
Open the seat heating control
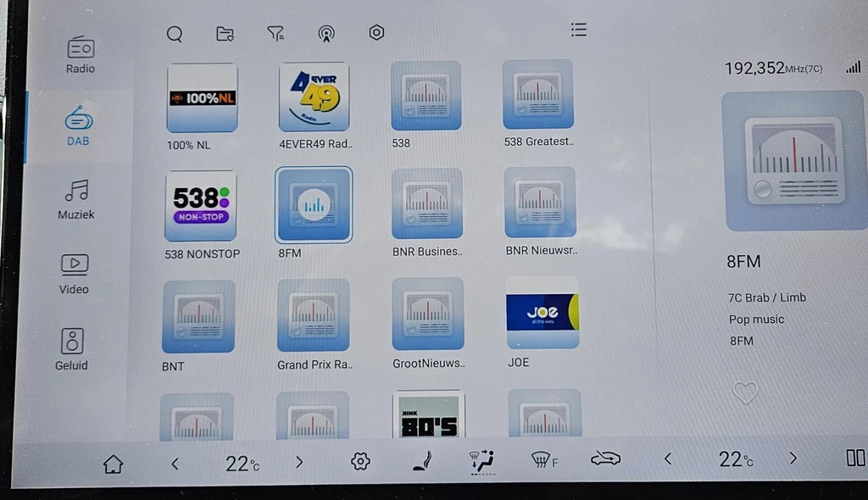point(420,461)
